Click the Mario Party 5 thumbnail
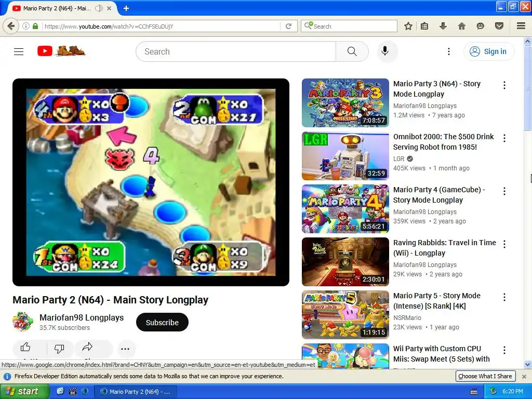The height and width of the screenshot is (399, 532). 345,314
